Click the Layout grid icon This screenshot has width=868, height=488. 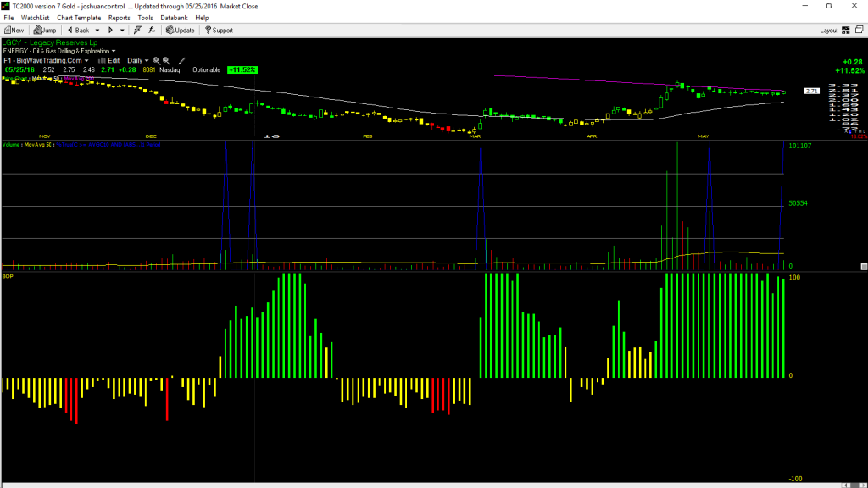846,30
